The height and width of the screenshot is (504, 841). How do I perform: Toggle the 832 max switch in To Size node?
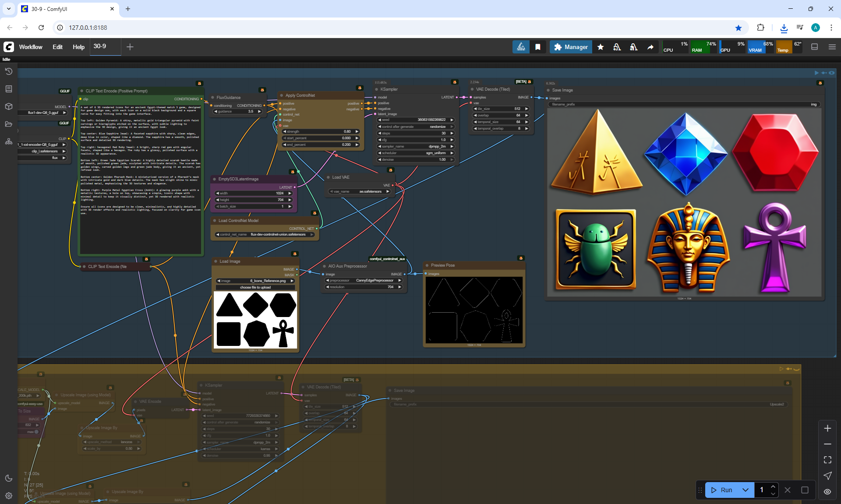click(36, 432)
